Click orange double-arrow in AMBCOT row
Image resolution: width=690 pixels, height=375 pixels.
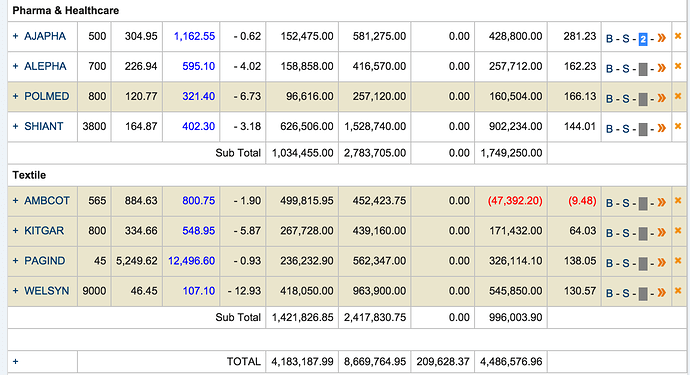point(661,203)
